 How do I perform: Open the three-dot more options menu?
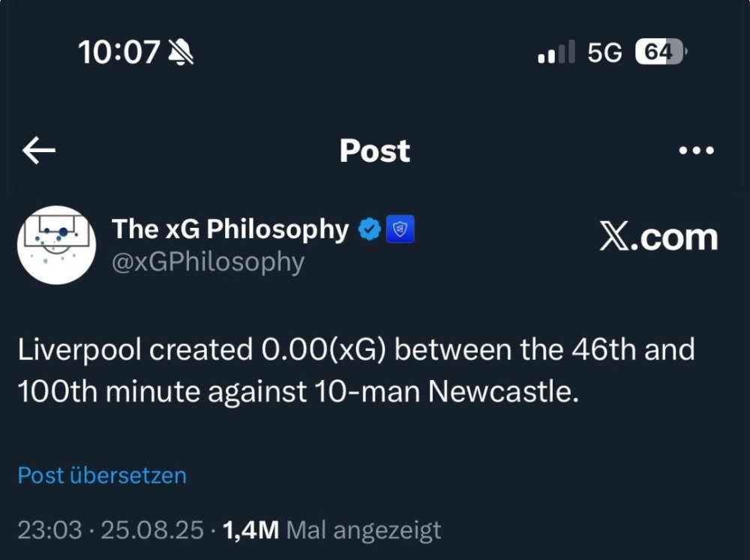click(x=696, y=151)
